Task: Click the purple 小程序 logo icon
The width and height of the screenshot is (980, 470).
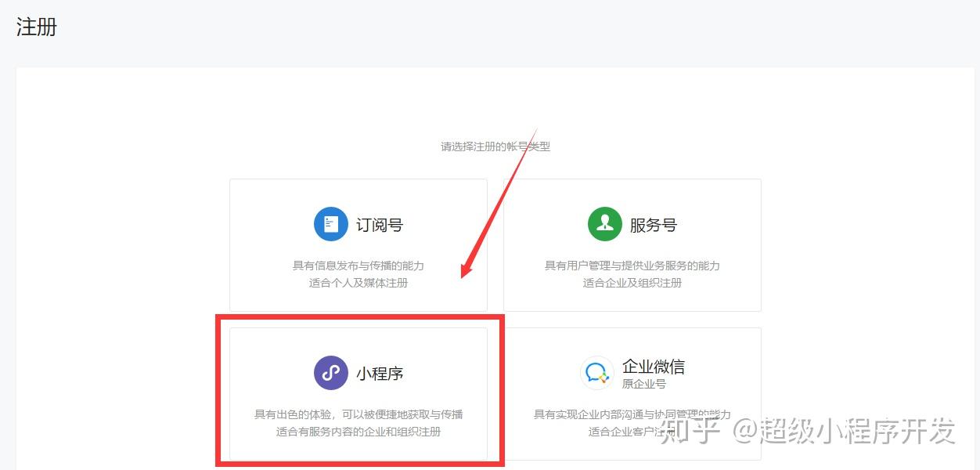Action: (x=330, y=373)
